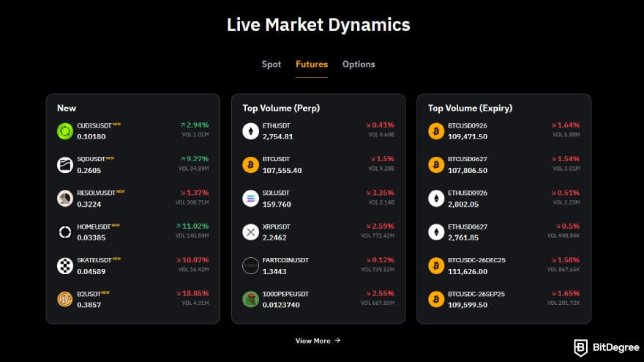
Task: Click the SKATEUSDT checkered icon
Action: point(65,266)
